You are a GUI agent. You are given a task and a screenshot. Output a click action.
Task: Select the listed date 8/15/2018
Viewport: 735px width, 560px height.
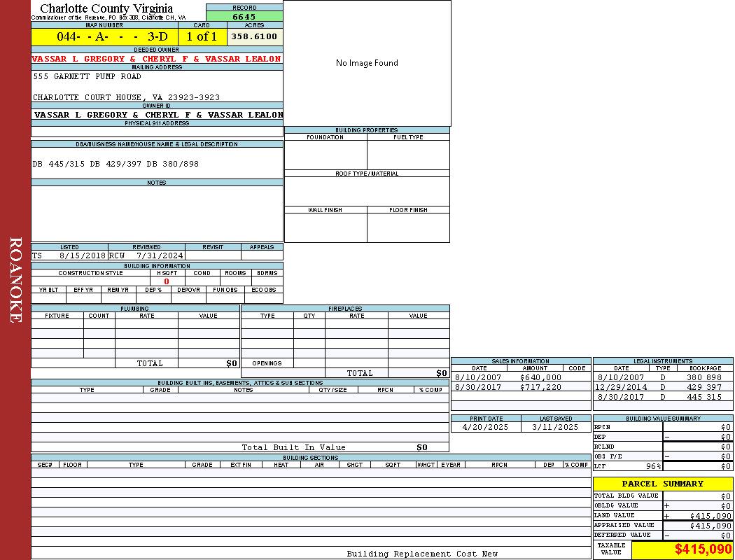[82, 255]
